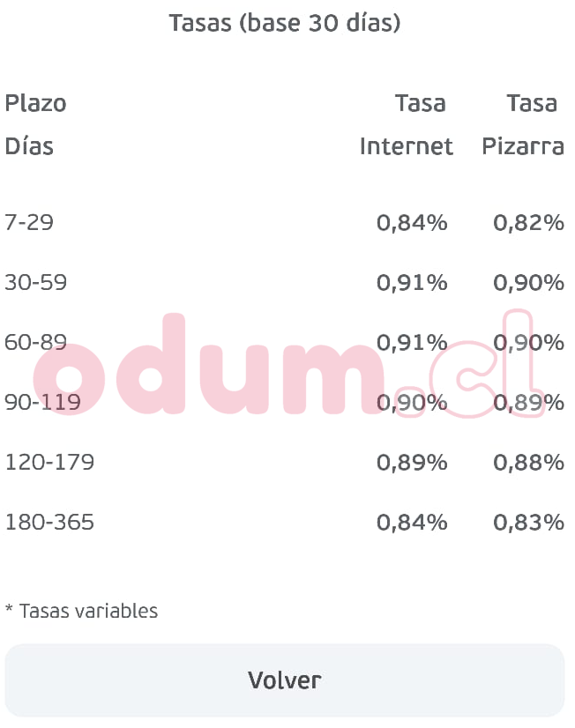575x728 pixels.
Task: Click the Pizarra rate 0,88% value
Action: click(528, 463)
